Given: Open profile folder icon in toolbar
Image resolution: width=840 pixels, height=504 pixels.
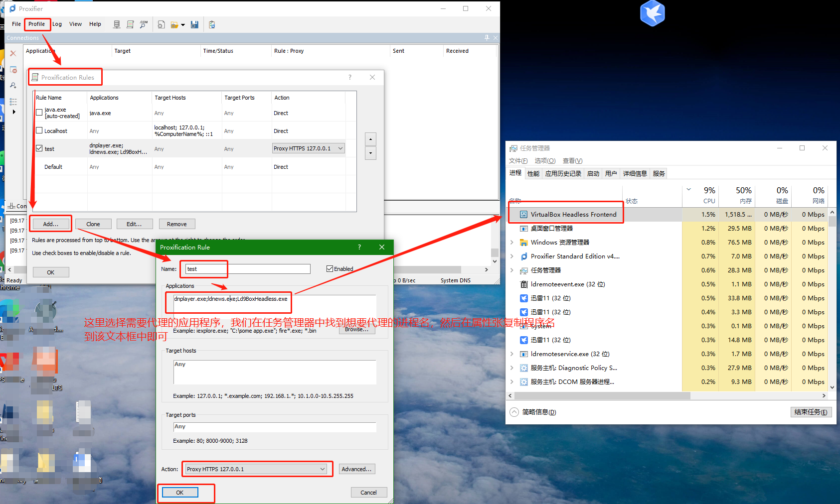Looking at the screenshot, I should click(x=174, y=24).
